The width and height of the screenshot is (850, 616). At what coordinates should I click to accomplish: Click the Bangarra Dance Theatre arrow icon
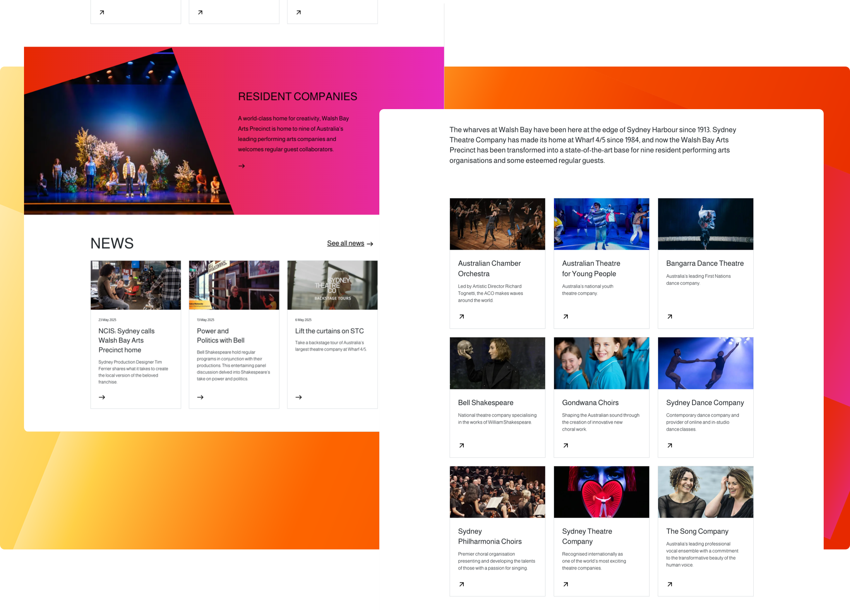[x=669, y=316]
